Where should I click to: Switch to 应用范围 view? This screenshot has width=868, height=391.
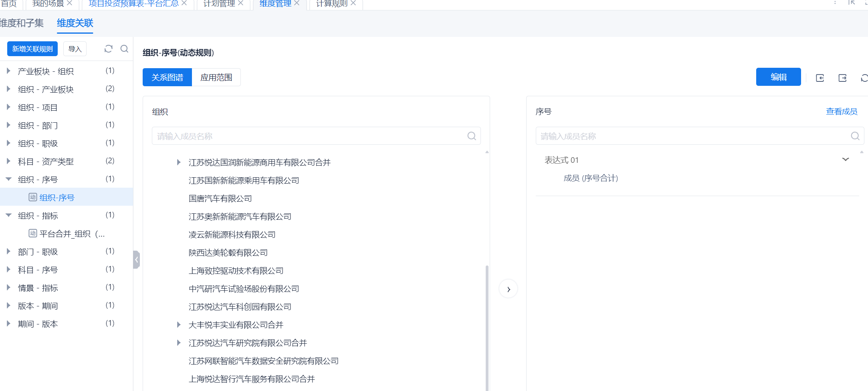click(x=216, y=77)
